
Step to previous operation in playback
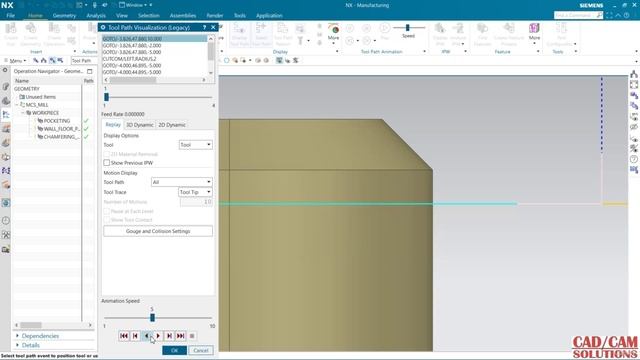pyautogui.click(x=135, y=336)
